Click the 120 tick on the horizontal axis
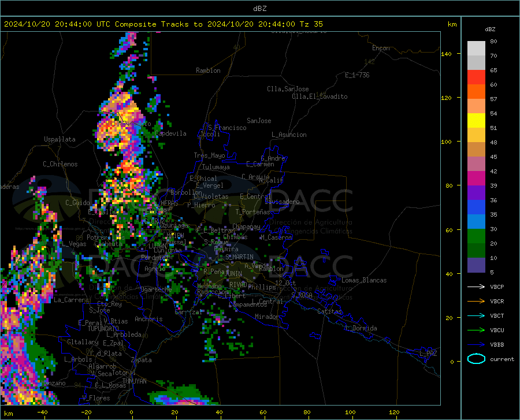This screenshot has height=420, width=520. click(394, 412)
